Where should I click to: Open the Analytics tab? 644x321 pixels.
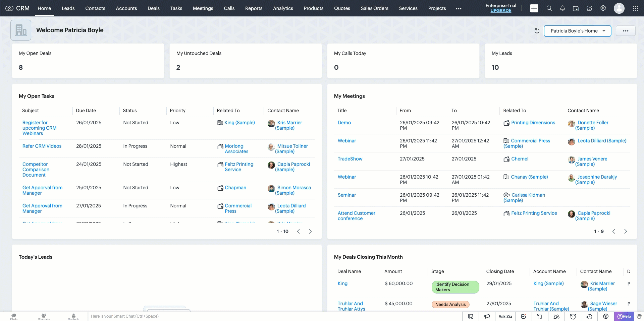[283, 8]
